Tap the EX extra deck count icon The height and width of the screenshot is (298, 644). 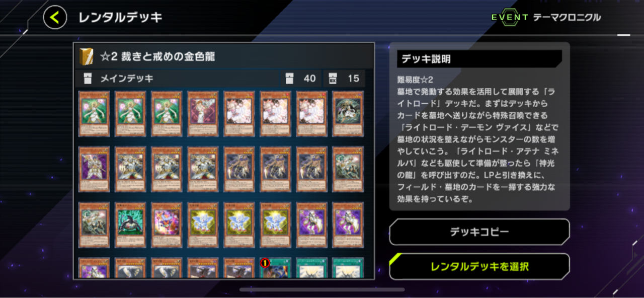click(x=332, y=78)
